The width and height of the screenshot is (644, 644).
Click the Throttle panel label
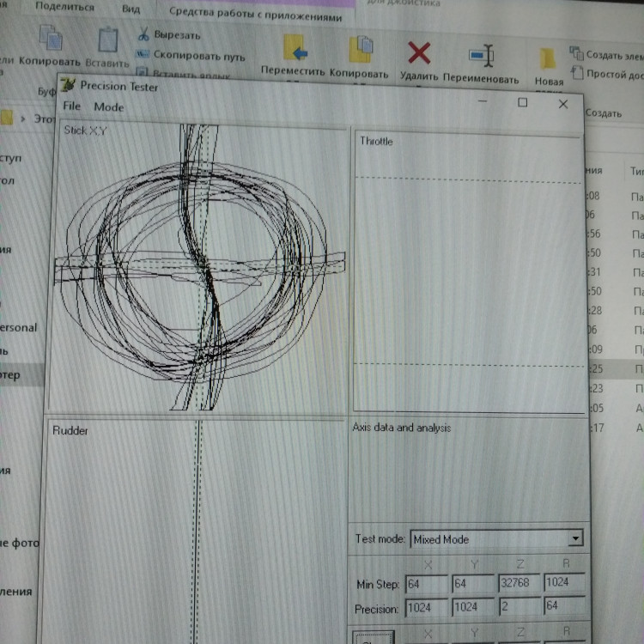tap(376, 141)
